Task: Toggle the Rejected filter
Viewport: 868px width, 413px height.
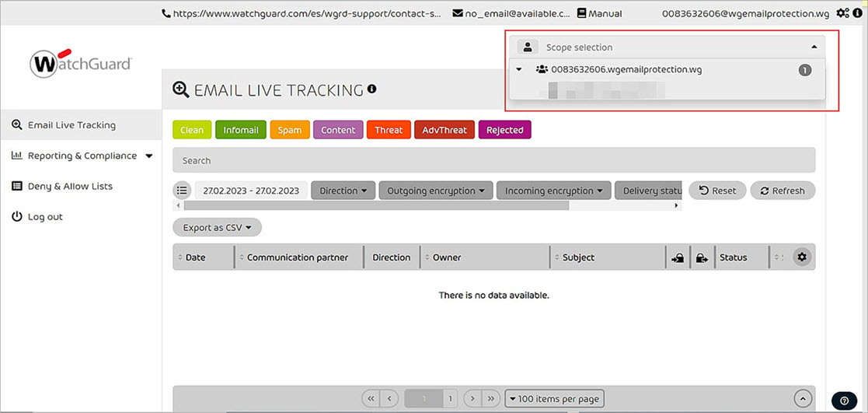Action: tap(505, 130)
